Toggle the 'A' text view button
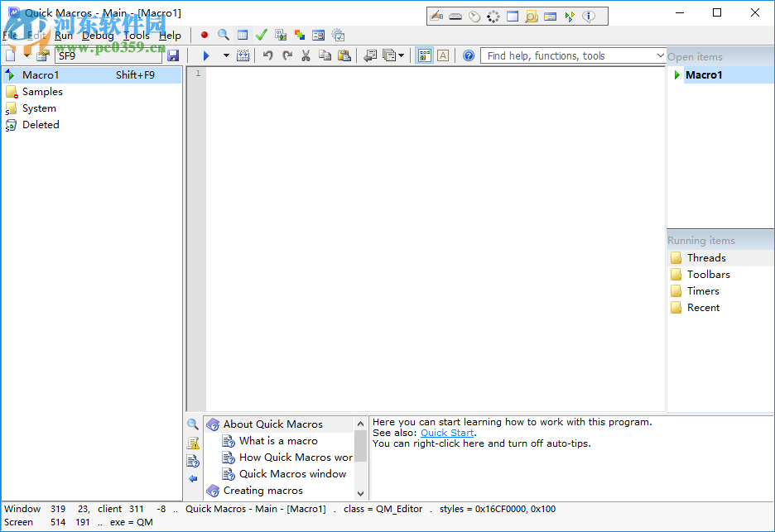 pyautogui.click(x=443, y=55)
